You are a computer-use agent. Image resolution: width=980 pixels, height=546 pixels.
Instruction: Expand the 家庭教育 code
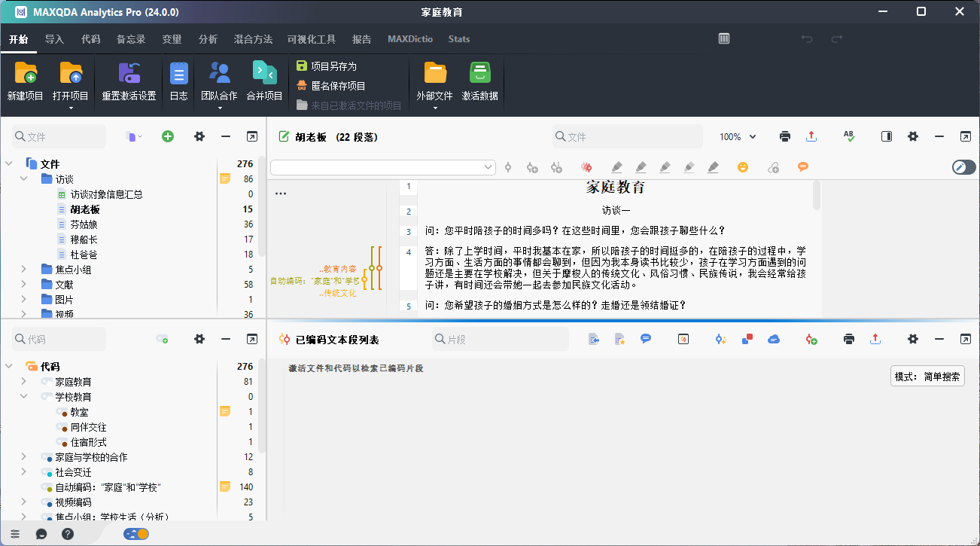[x=25, y=381]
